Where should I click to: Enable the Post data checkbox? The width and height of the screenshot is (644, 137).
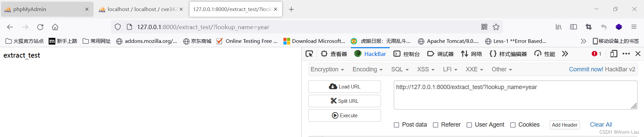click(x=396, y=125)
